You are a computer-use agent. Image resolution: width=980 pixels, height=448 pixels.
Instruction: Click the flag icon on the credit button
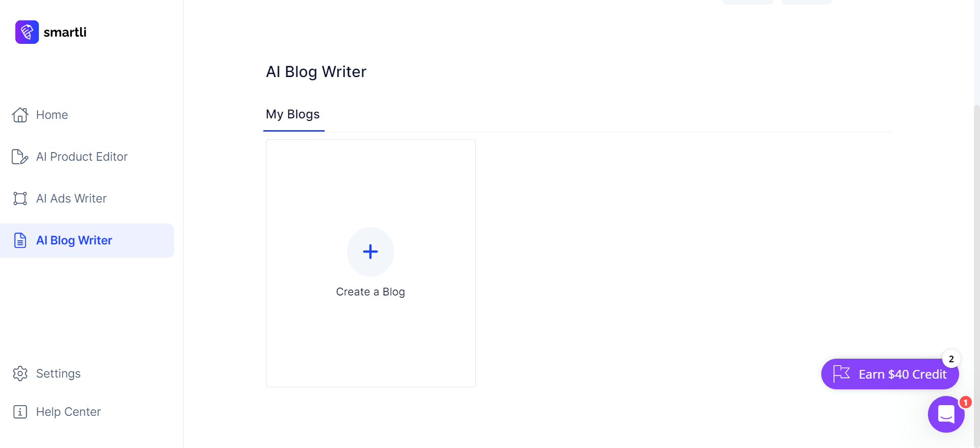point(841,374)
